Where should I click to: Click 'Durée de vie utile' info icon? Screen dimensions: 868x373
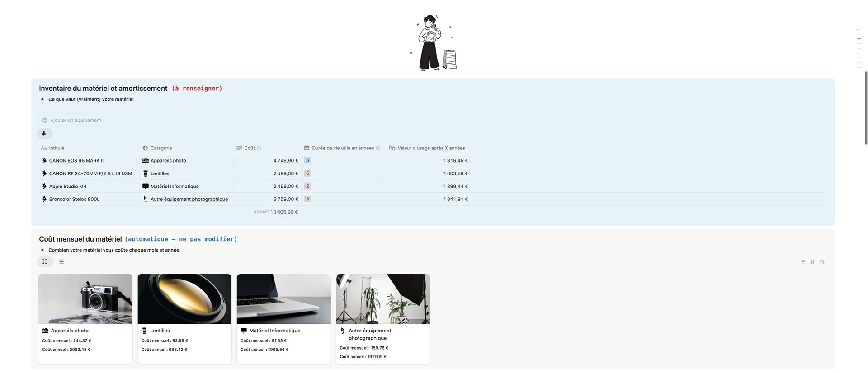[378, 148]
